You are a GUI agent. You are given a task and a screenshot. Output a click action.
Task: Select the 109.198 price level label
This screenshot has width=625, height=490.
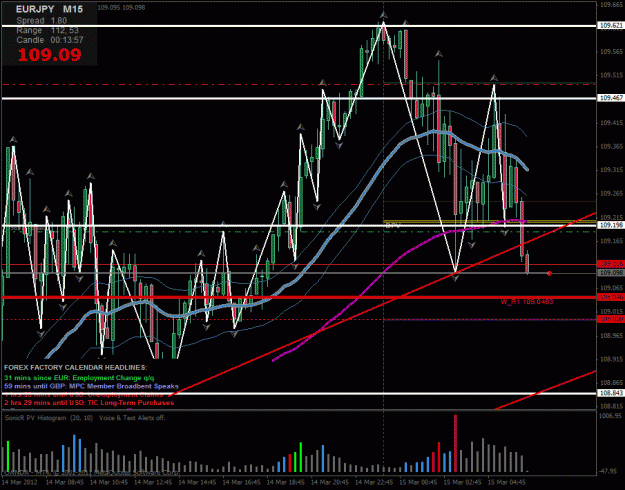(x=611, y=226)
